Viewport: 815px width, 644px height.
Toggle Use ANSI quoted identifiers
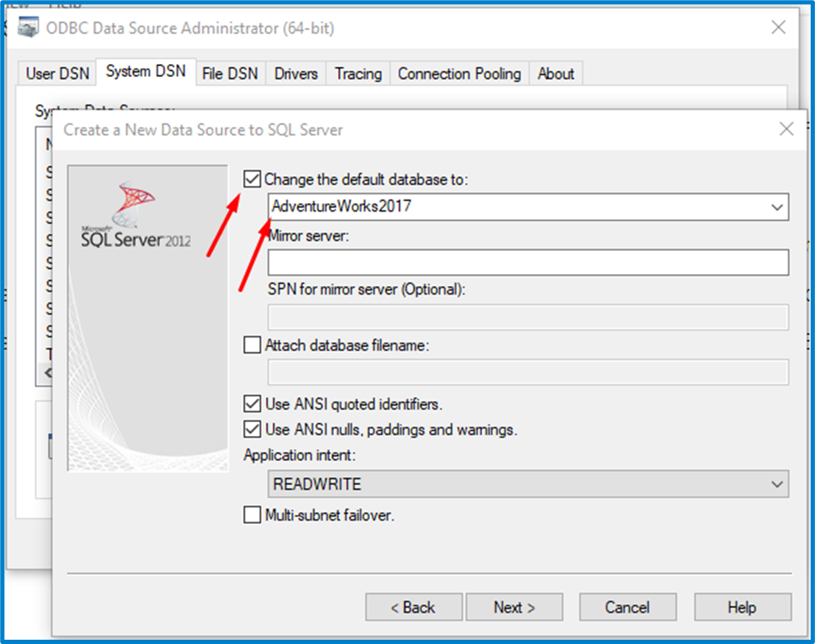[253, 403]
